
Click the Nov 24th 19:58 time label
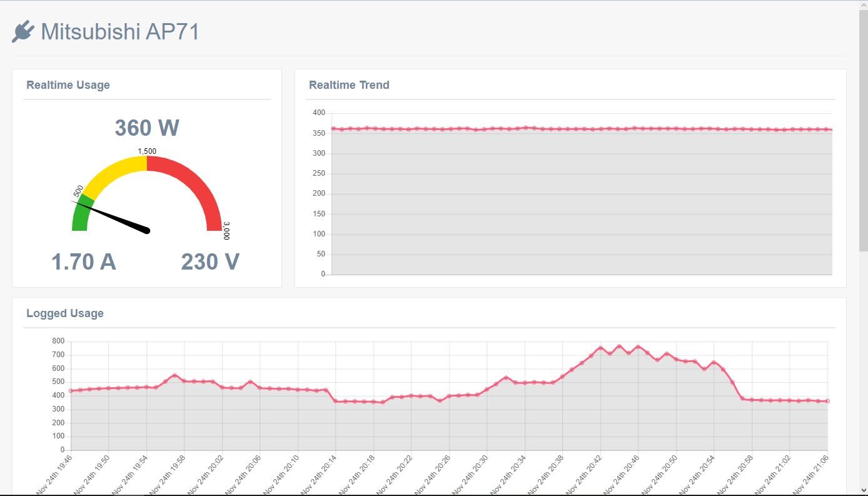pyautogui.click(x=167, y=475)
